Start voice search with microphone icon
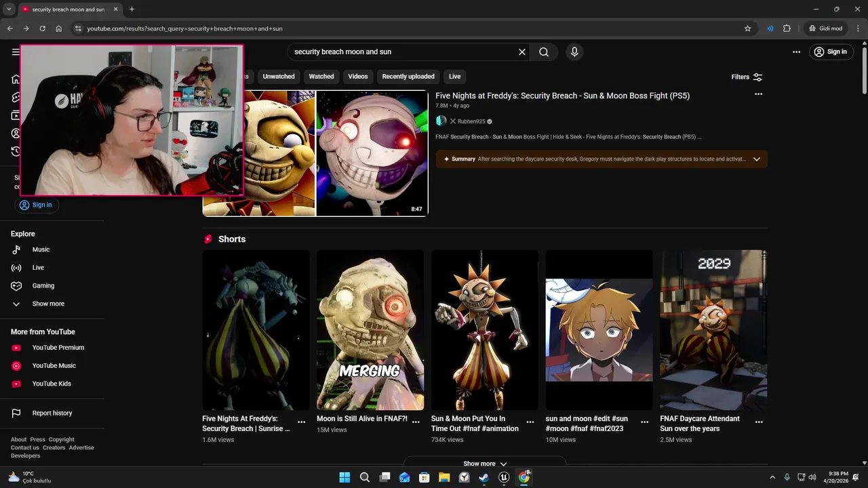The width and height of the screenshot is (868, 488). (x=574, y=52)
